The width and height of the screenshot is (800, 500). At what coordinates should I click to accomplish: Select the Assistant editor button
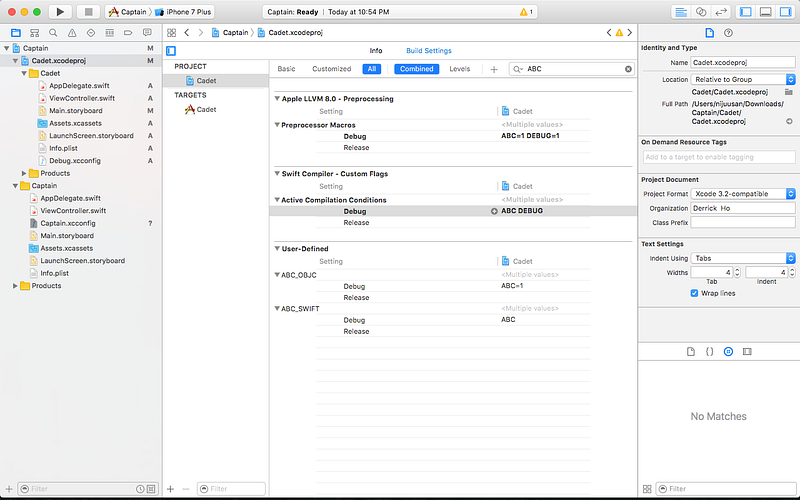(x=701, y=12)
